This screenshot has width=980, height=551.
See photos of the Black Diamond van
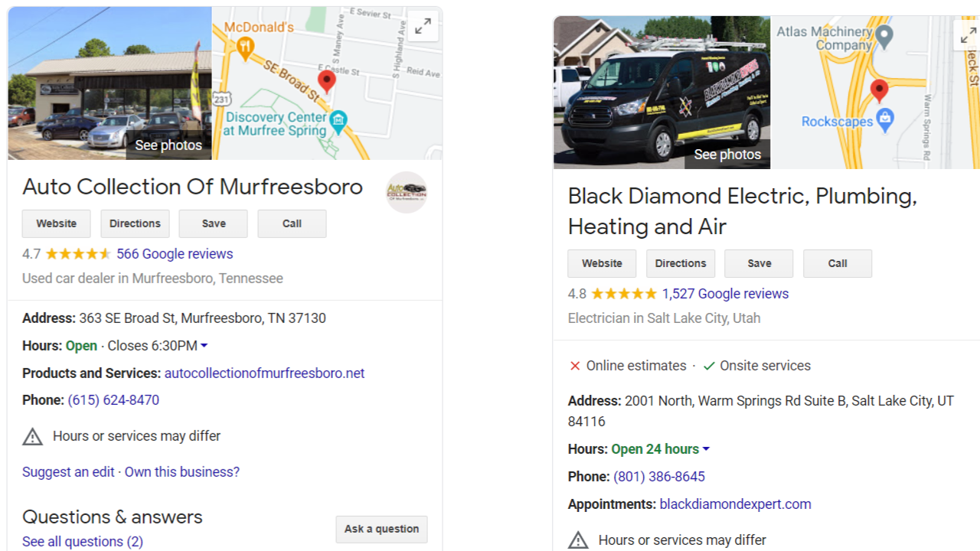tap(727, 155)
